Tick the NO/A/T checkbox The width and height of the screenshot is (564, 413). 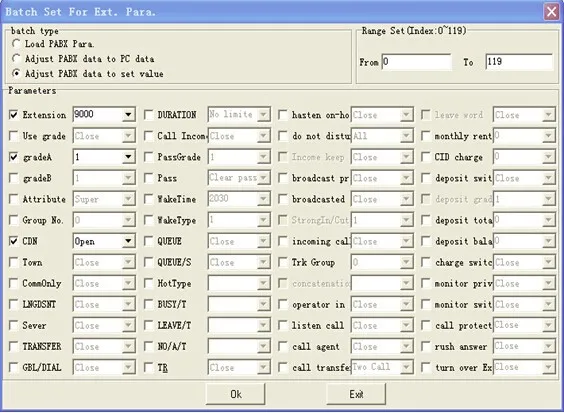coord(149,346)
